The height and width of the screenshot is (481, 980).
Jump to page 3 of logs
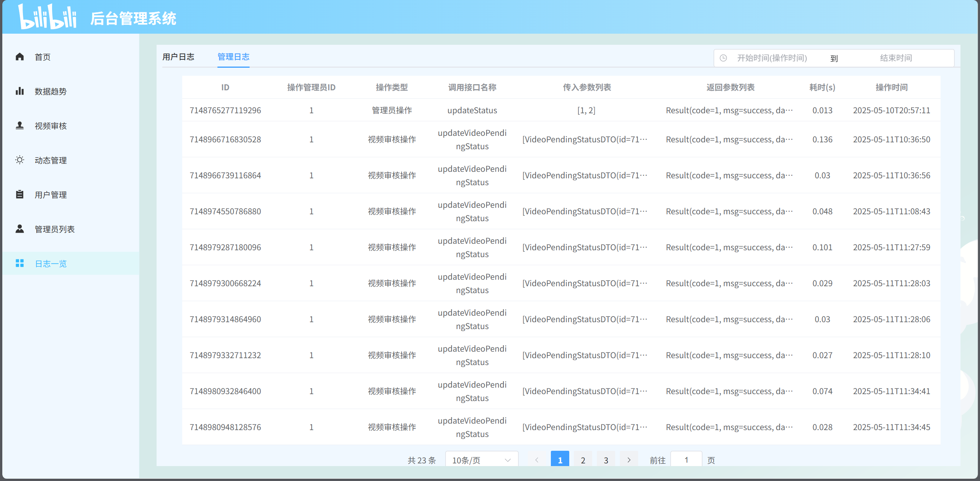point(606,460)
